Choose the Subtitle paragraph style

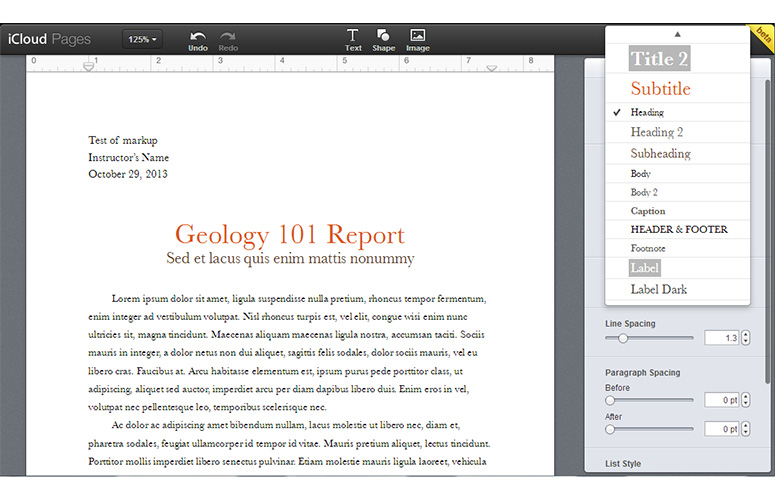[678, 88]
